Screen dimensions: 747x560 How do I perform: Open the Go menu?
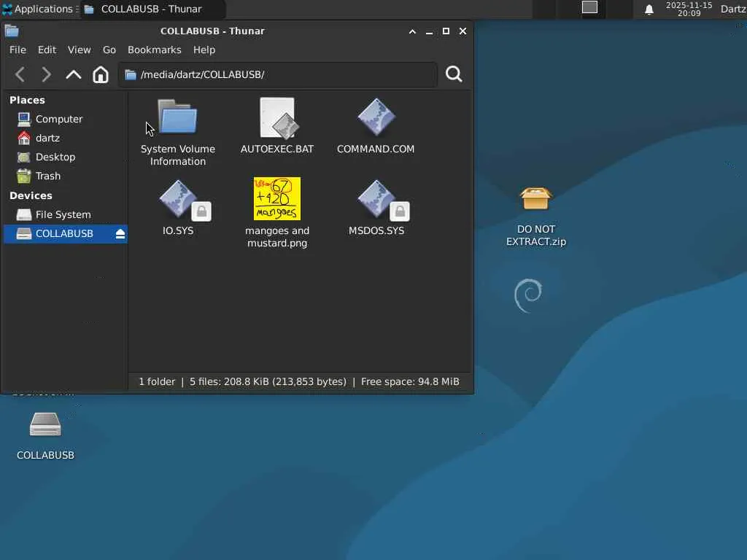coord(109,50)
